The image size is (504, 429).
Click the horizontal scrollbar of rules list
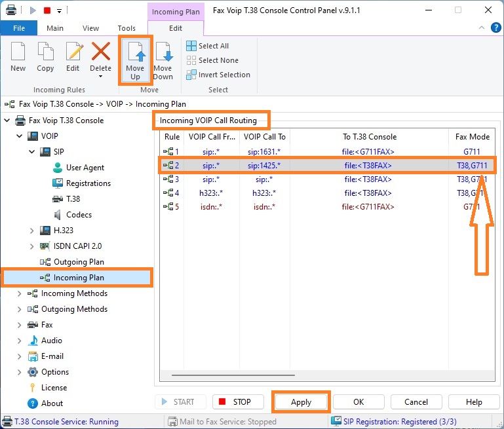233,375
